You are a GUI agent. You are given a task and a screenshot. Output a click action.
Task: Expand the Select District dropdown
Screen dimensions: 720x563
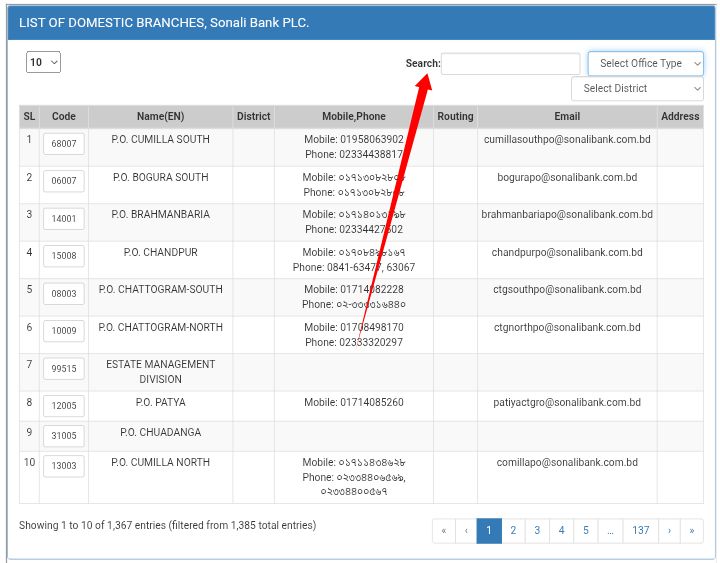(636, 89)
